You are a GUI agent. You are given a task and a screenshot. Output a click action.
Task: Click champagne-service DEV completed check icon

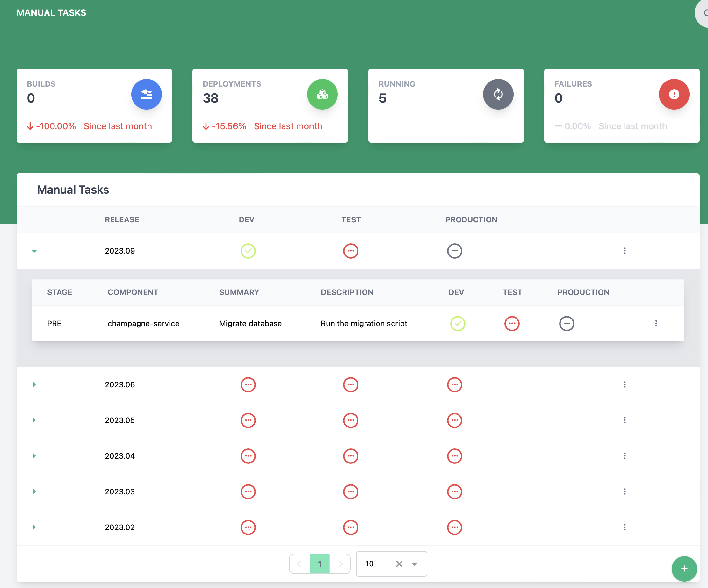point(458,324)
